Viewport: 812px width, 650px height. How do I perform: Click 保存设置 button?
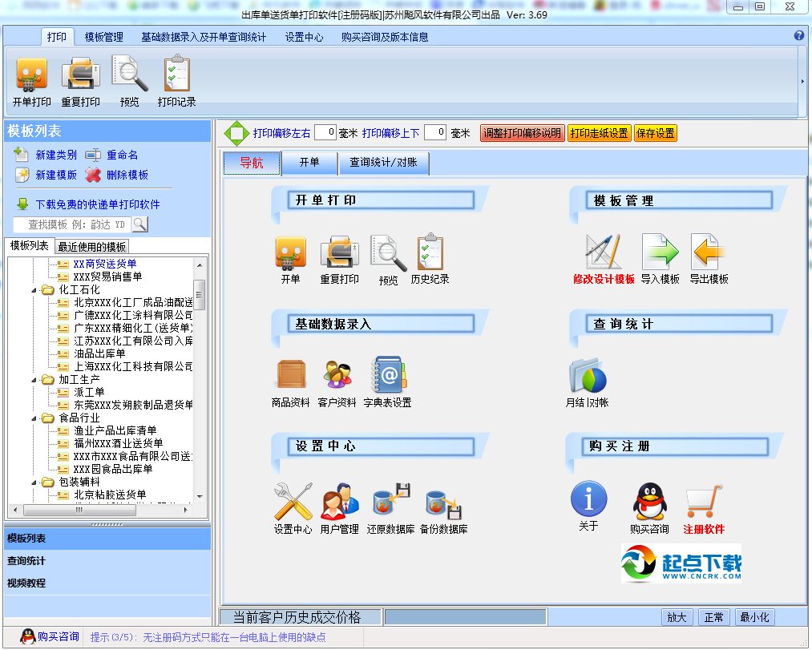click(x=655, y=133)
